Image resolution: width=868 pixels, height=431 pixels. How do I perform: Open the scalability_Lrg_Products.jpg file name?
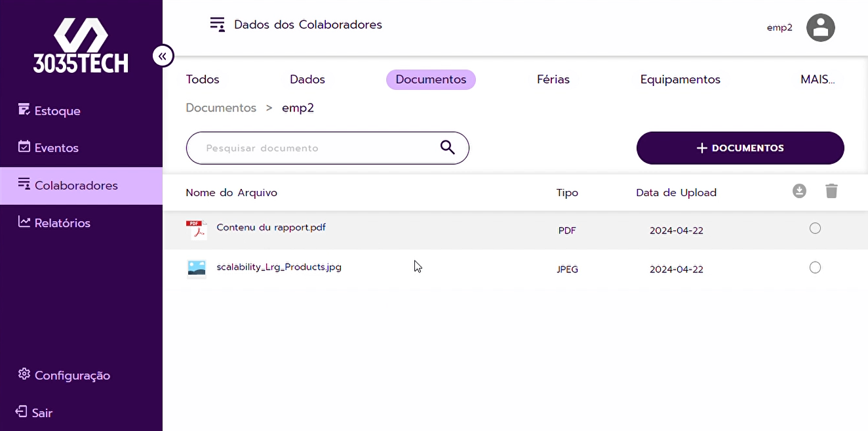(279, 267)
